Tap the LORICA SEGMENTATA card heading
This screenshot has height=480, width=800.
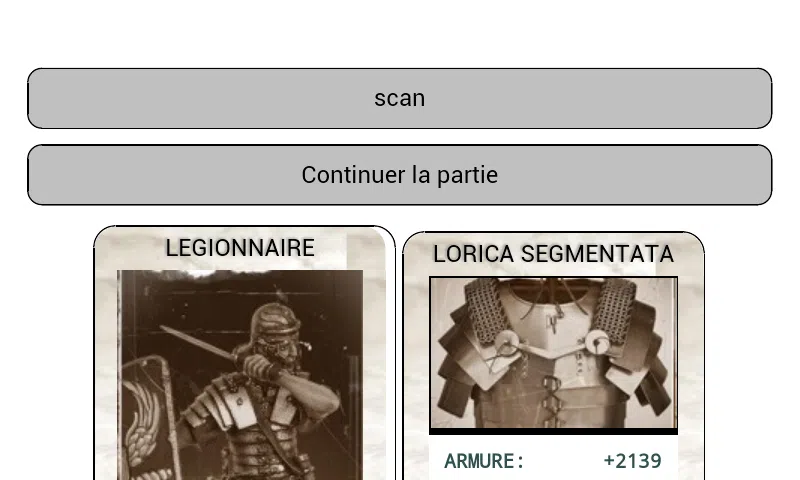554,254
